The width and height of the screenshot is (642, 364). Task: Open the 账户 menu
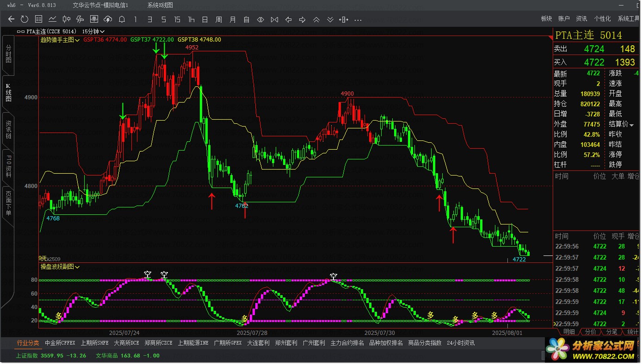coord(564,18)
